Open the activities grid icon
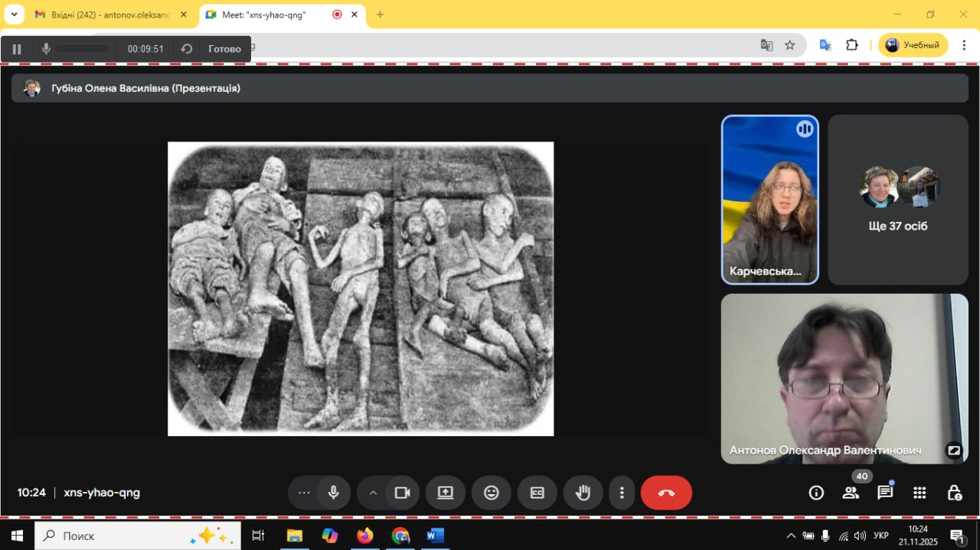Viewport: 980px width, 550px height. [x=920, y=493]
